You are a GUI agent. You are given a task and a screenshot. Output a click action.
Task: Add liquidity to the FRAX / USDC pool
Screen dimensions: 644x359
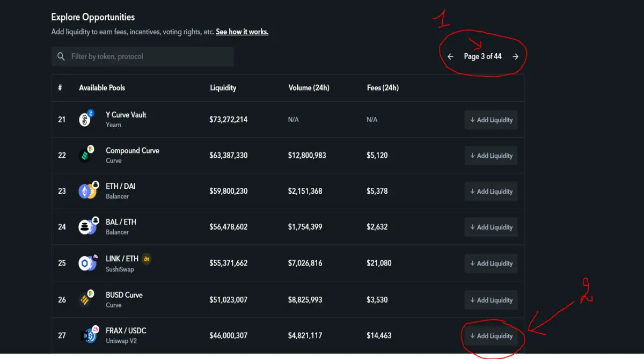[x=491, y=336]
